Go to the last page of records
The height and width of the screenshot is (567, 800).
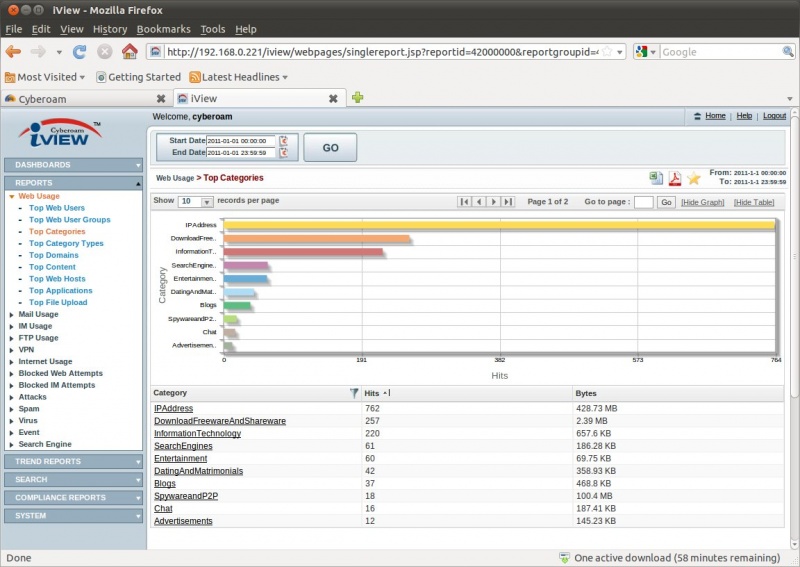508,202
